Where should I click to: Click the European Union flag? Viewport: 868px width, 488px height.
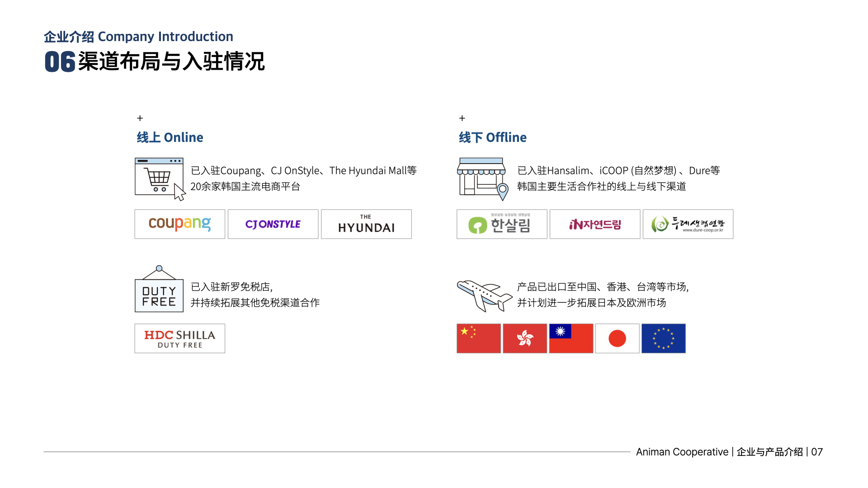pos(663,338)
